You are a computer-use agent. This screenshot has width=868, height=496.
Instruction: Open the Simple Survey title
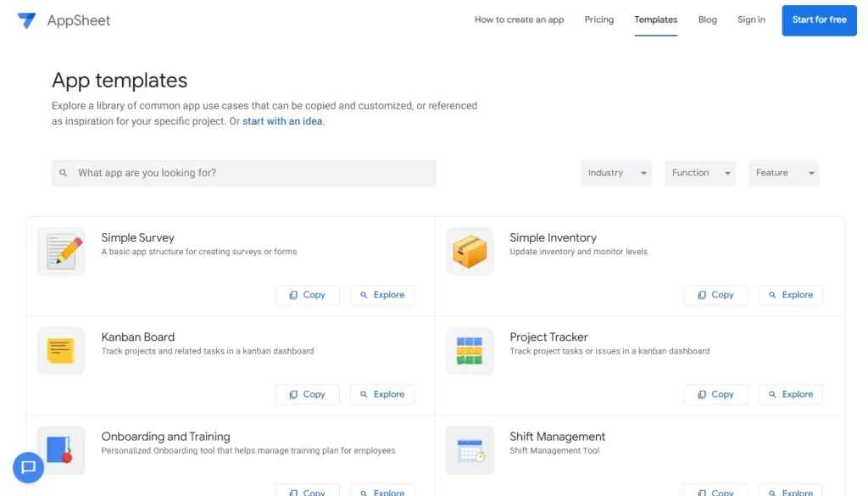click(138, 237)
